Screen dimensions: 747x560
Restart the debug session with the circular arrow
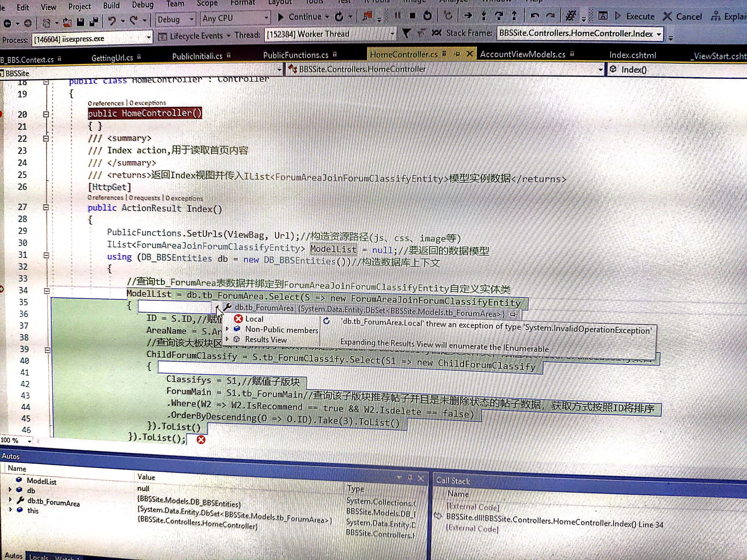(427, 16)
